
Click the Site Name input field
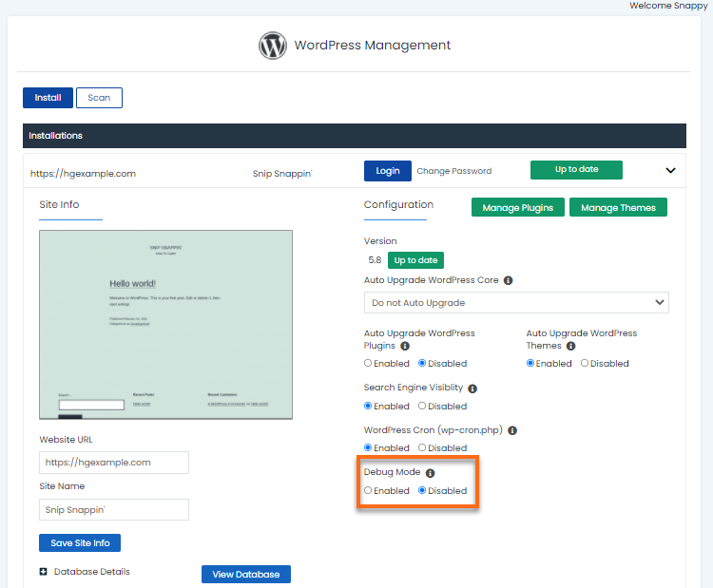(114, 510)
